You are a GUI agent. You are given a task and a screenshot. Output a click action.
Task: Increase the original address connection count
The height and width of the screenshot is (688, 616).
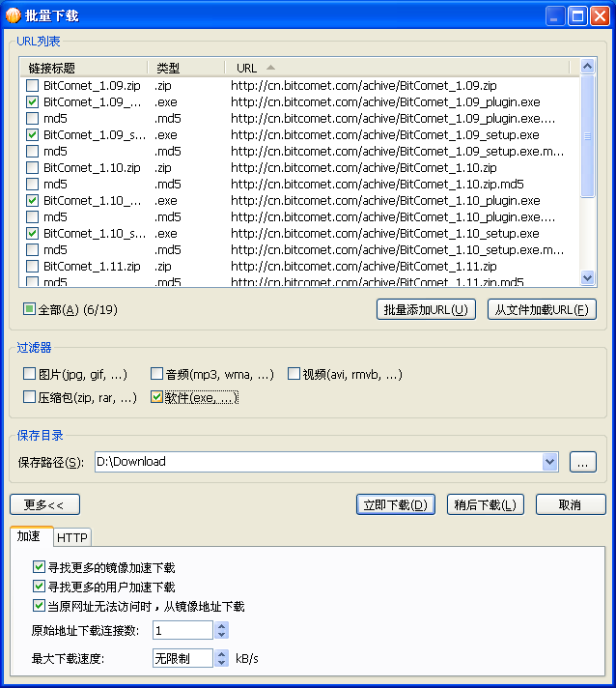[221, 626]
